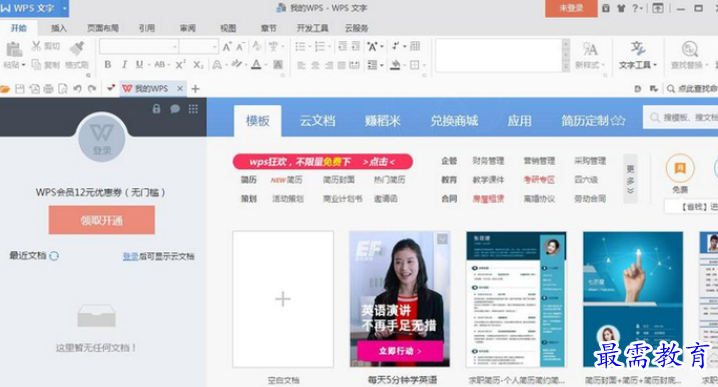This screenshot has height=387, width=718.
Task: Add a new document tab with plus
Action: click(196, 89)
